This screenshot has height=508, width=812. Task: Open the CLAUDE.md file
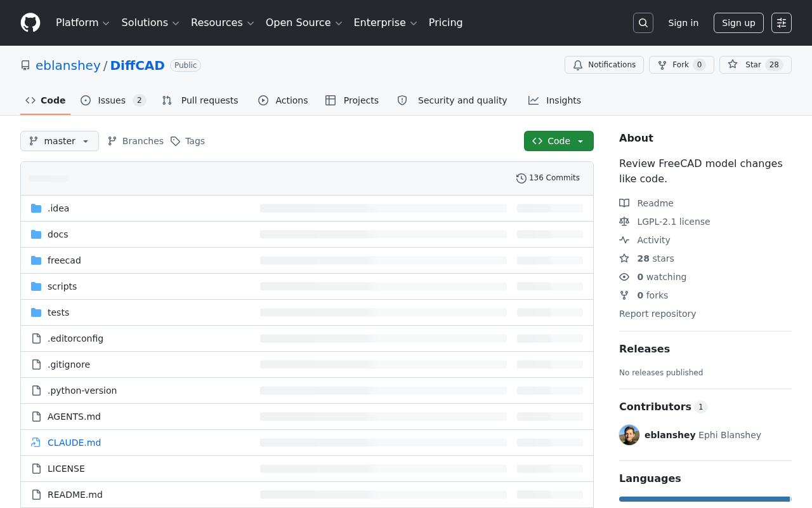coord(74,443)
